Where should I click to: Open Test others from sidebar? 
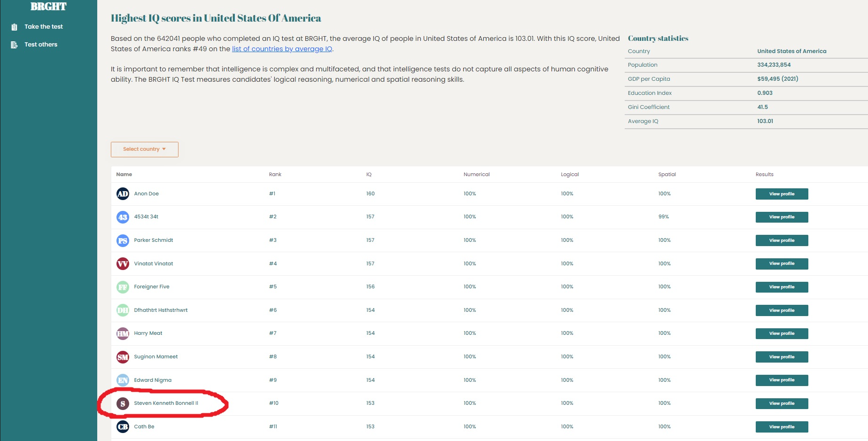coord(41,45)
